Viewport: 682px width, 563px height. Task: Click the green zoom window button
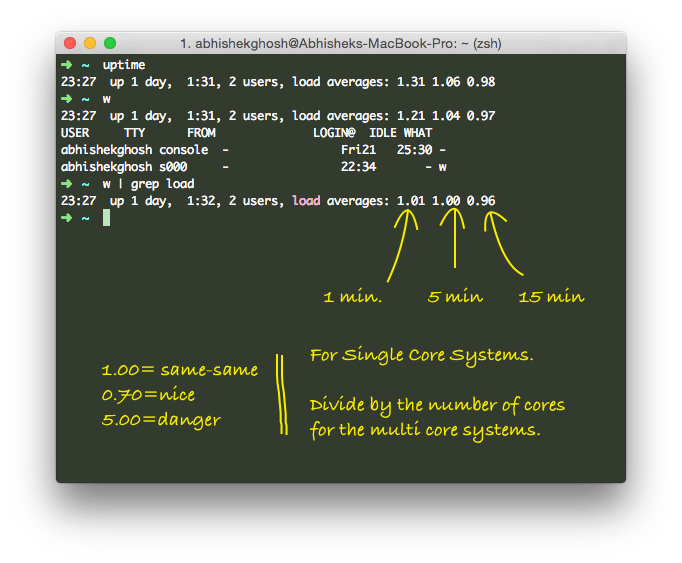point(110,43)
